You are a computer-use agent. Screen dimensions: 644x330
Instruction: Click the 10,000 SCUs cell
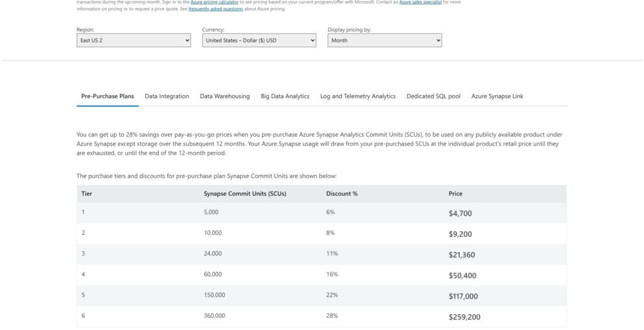click(x=213, y=233)
